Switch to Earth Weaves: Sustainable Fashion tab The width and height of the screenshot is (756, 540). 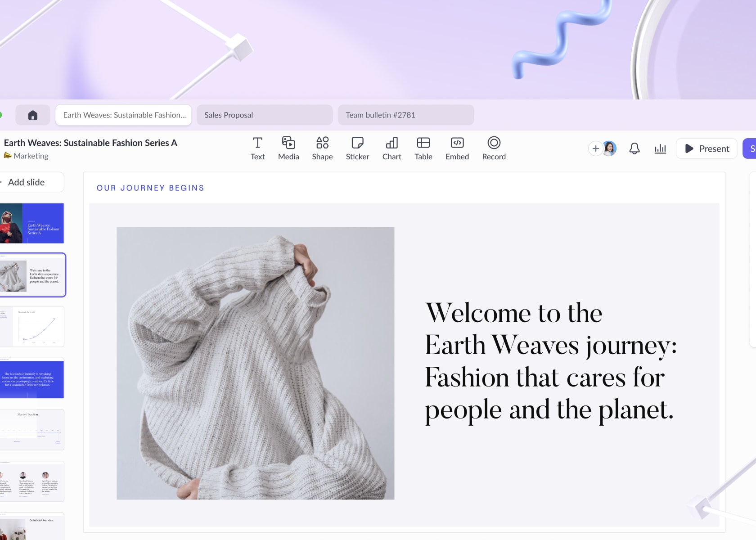(x=124, y=115)
